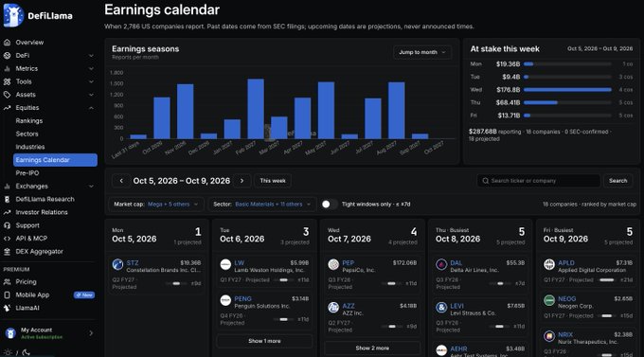Click the NEOG company logo
The image size is (644, 357).
549,300
